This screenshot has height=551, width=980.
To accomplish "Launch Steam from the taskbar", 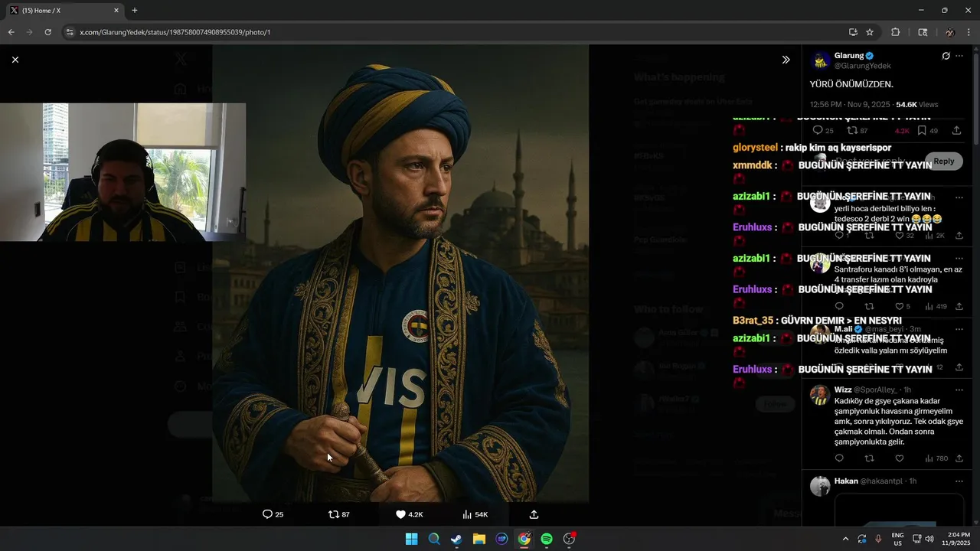I will pos(456,539).
